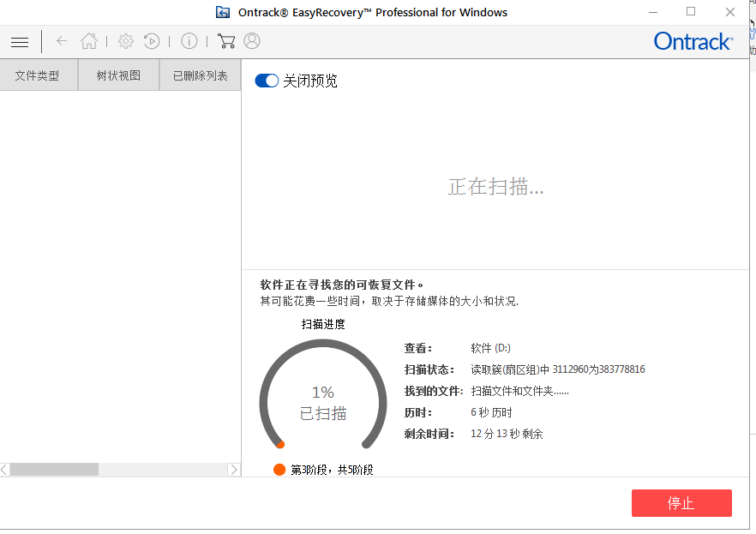Close the EasyRecovery window
This screenshot has width=756, height=534.
730,12
